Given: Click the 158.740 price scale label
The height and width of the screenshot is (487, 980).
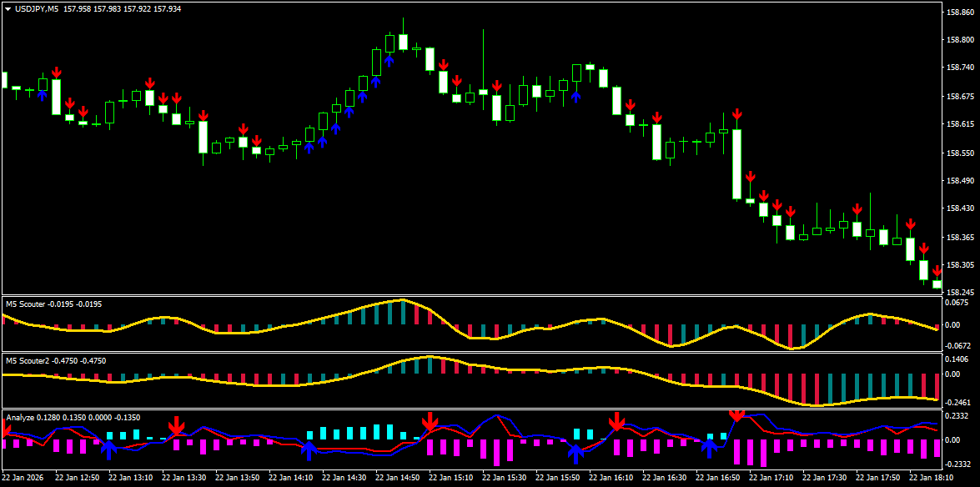Looking at the screenshot, I should coord(962,68).
